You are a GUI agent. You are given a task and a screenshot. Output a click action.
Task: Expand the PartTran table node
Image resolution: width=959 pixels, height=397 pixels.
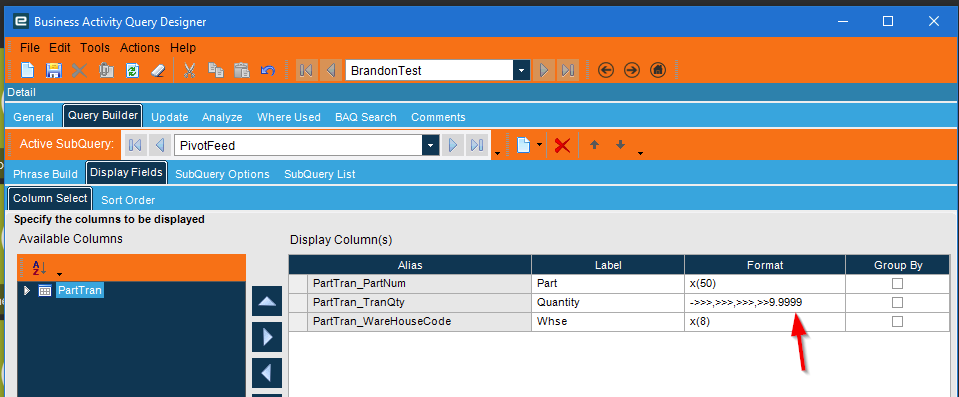(x=26, y=291)
